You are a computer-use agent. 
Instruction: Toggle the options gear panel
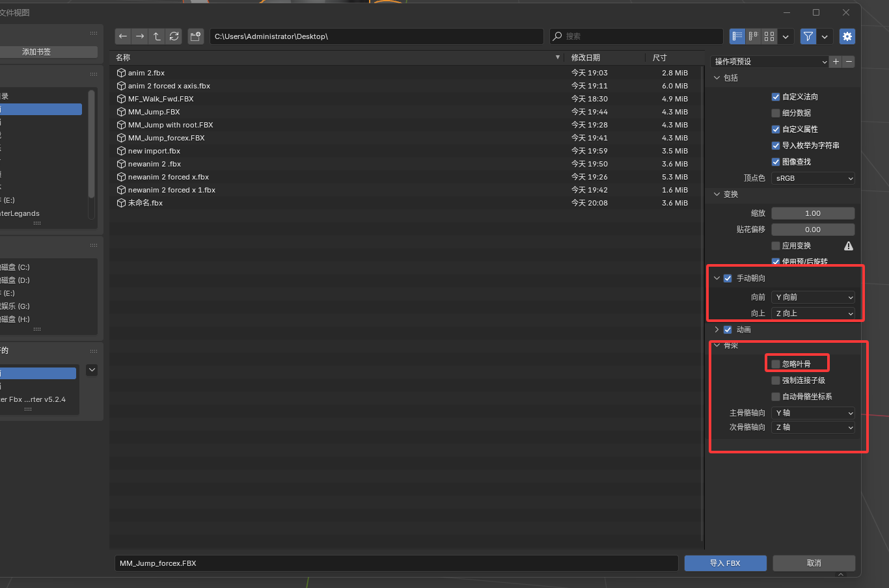pyautogui.click(x=847, y=36)
